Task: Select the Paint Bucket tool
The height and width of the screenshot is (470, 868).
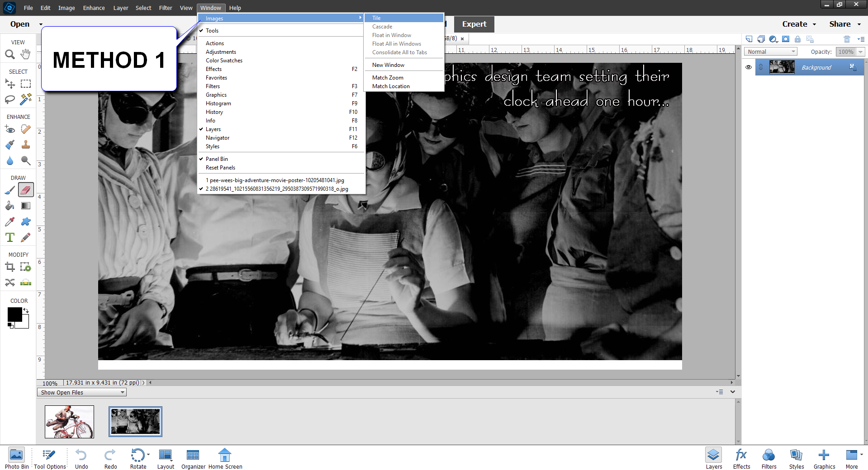Action: 10,206
